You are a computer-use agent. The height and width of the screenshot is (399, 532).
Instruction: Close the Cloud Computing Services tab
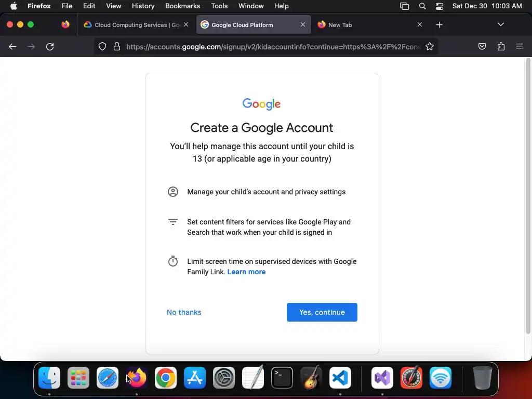click(186, 24)
